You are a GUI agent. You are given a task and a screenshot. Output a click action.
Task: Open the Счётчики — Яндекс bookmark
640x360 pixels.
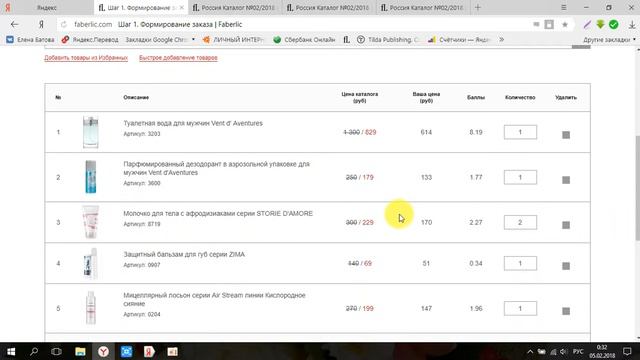[x=459, y=40]
